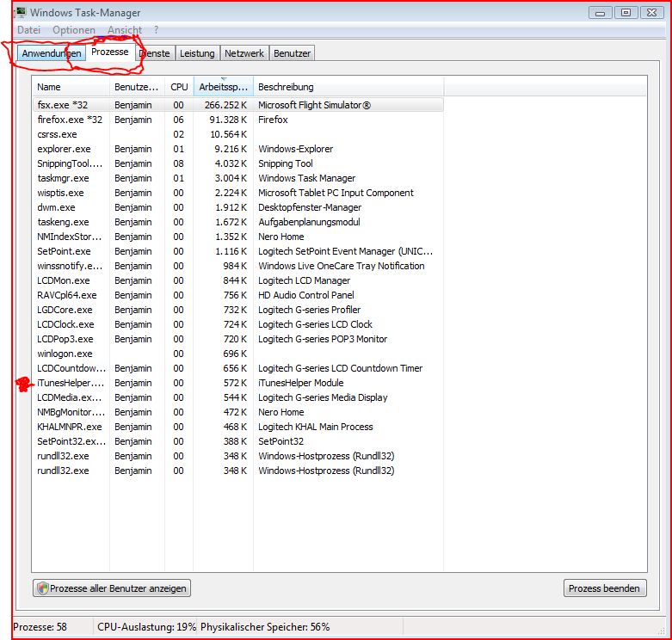Minimize the Task-Manager window
Viewport: 672px width, 640px height.
tap(600, 13)
